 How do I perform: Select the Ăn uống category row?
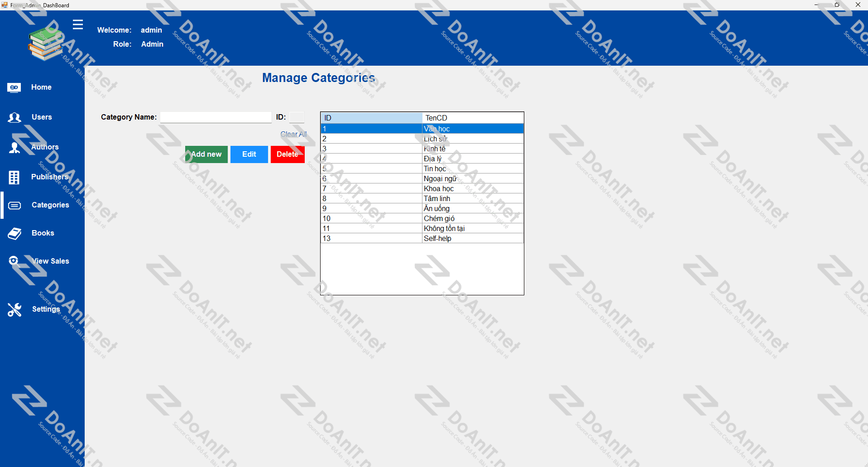[422, 208]
